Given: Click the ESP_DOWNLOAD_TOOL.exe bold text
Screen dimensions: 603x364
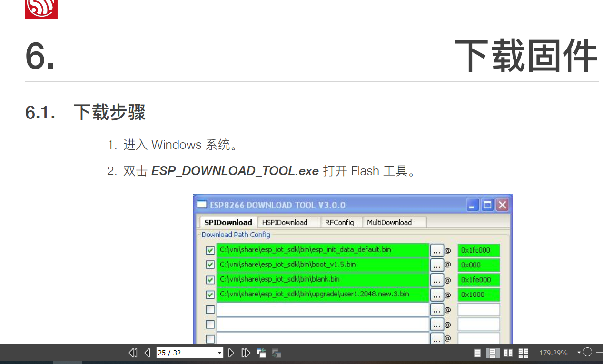Looking at the screenshot, I should (x=235, y=171).
